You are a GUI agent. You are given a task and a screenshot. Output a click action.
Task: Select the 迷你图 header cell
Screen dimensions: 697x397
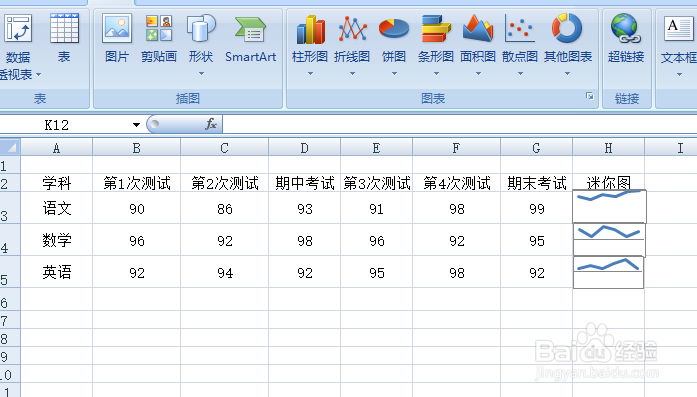coord(609,183)
